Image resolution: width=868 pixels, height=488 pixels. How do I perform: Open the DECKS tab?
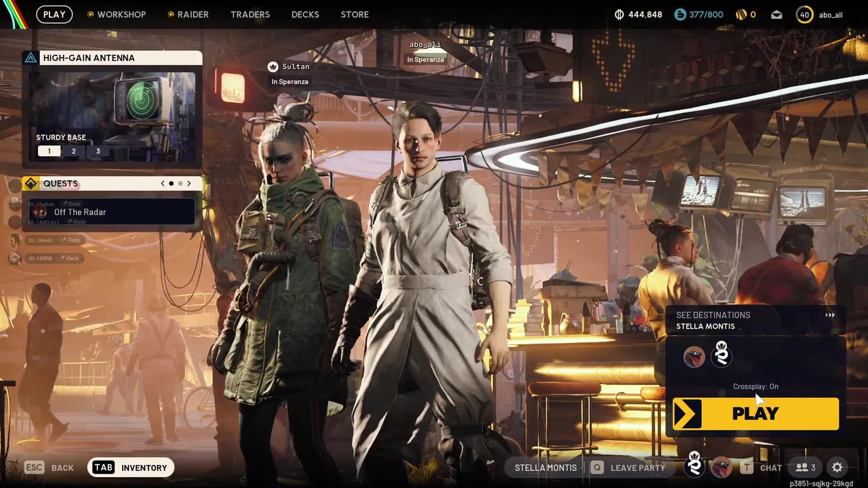tap(305, 14)
